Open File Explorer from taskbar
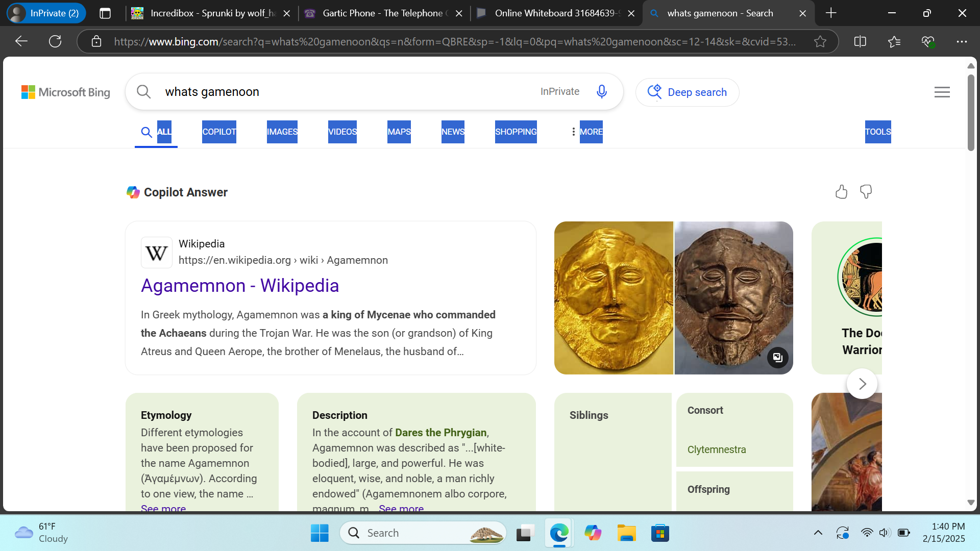Screen dimensions: 980x551 [x=626, y=533]
